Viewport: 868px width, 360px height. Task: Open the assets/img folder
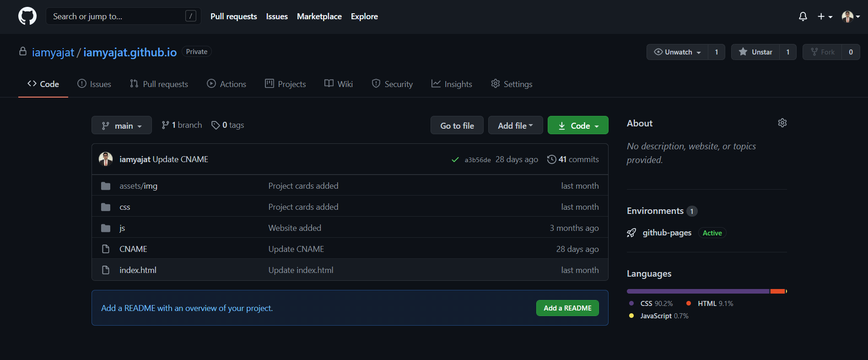tap(138, 186)
